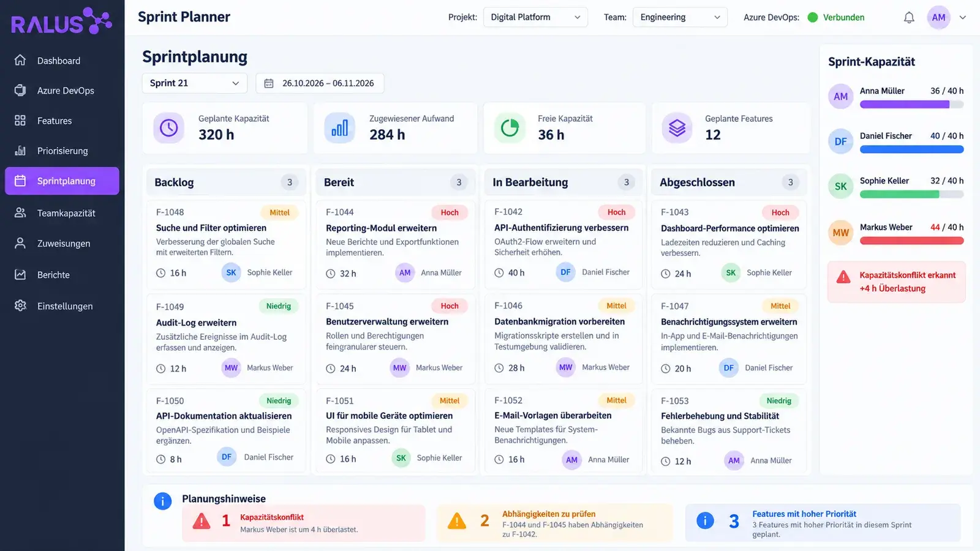The height and width of the screenshot is (551, 980).
Task: Click the Teamkapazität people icon
Action: pos(20,212)
